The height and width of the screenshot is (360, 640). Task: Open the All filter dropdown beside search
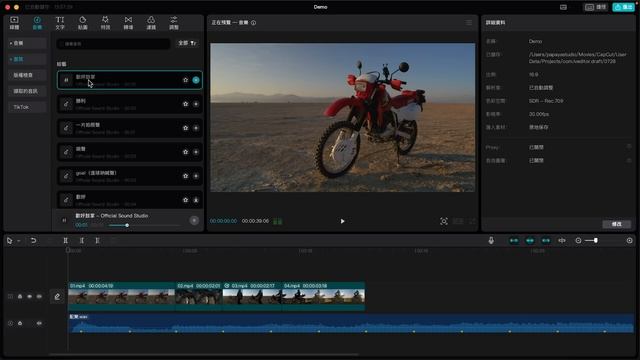pos(187,43)
